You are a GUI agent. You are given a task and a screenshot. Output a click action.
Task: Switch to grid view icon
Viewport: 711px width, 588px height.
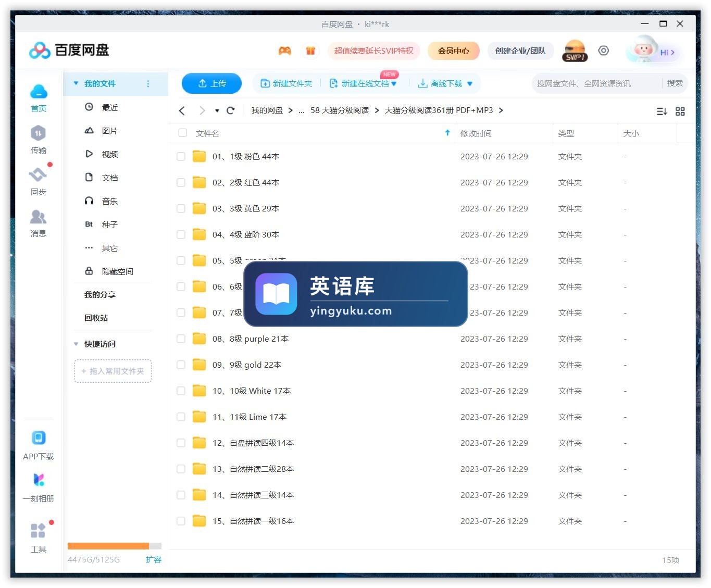(x=680, y=111)
